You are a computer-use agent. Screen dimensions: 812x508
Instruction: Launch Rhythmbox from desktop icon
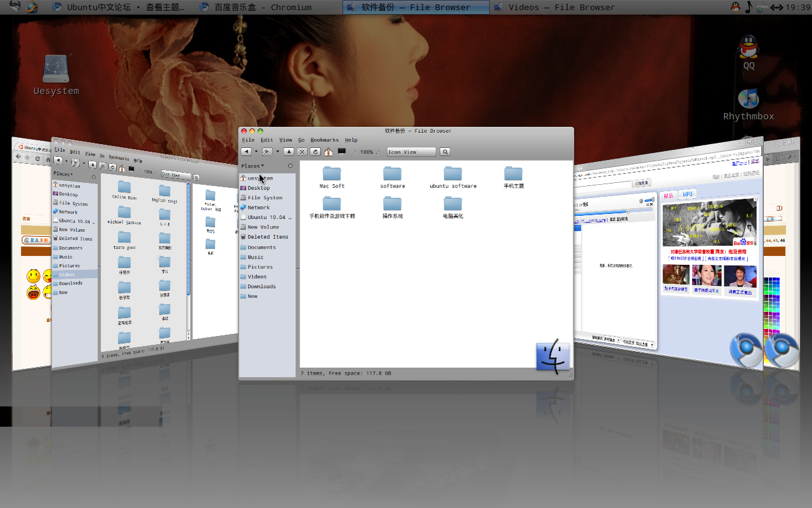(749, 105)
